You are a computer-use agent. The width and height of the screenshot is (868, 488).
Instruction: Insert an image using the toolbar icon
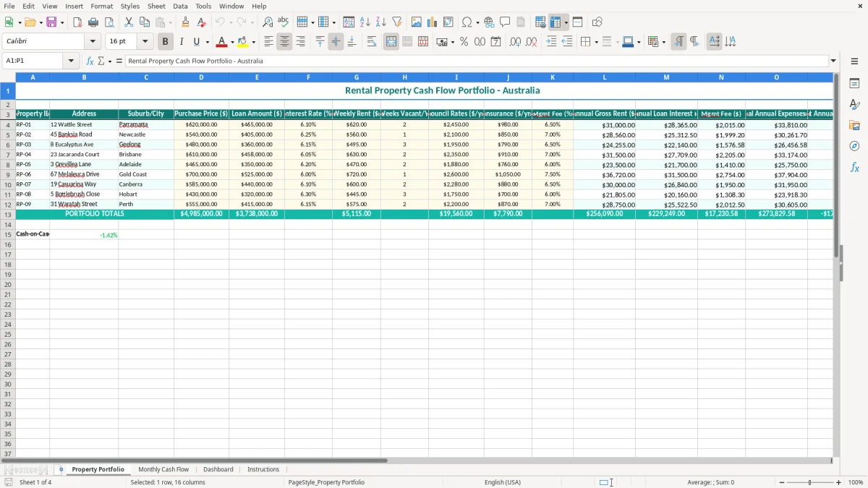coord(416,22)
